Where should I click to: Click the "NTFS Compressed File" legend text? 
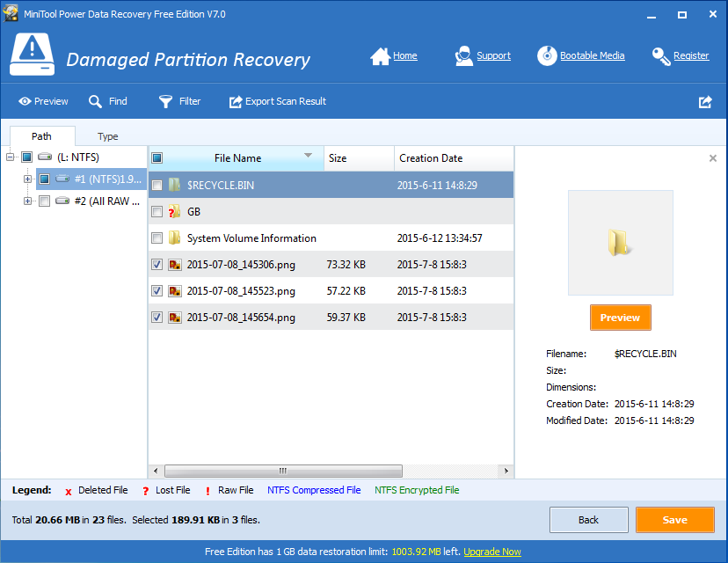[314, 490]
